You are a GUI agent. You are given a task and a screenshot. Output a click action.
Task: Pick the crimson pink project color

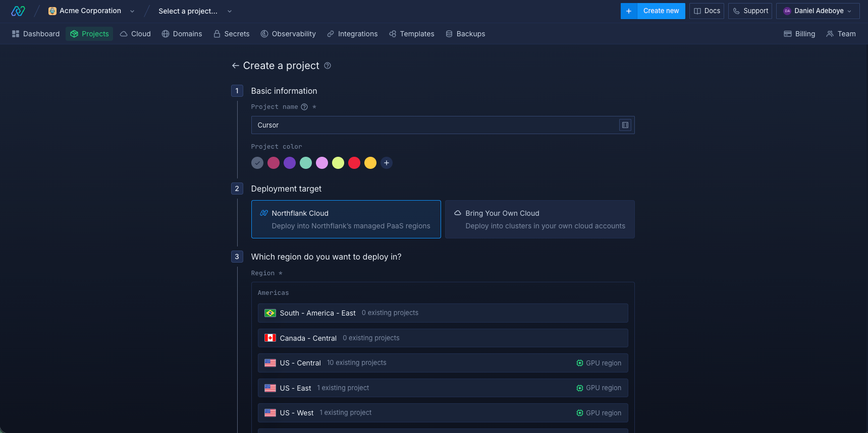(274, 163)
